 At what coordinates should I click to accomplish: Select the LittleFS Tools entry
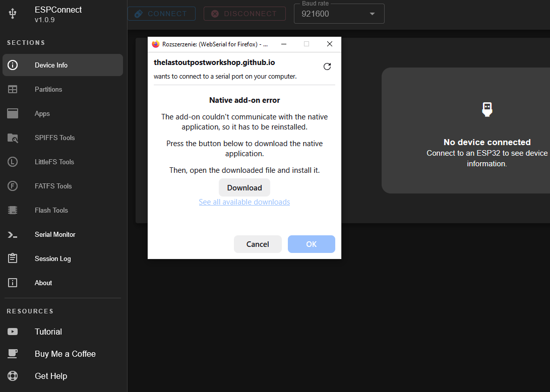(63, 162)
